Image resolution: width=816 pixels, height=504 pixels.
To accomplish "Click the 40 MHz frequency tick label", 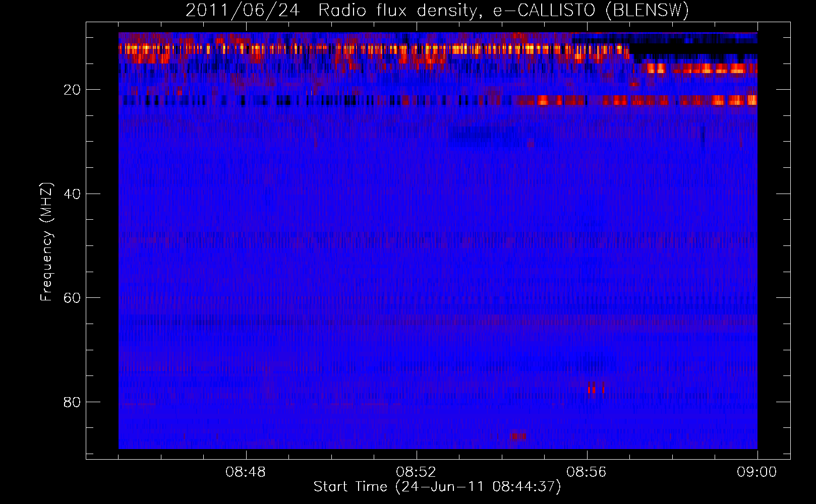I will coord(72,194).
